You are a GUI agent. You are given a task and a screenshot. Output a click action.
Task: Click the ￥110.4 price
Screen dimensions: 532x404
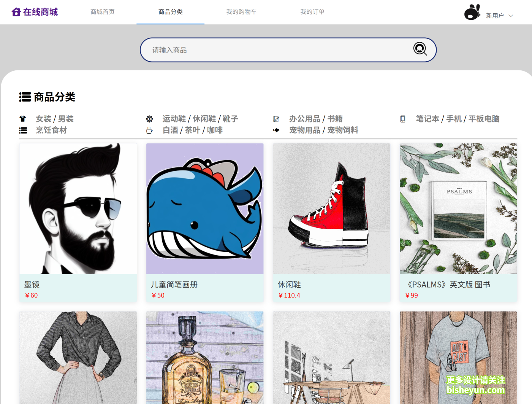[x=289, y=296]
